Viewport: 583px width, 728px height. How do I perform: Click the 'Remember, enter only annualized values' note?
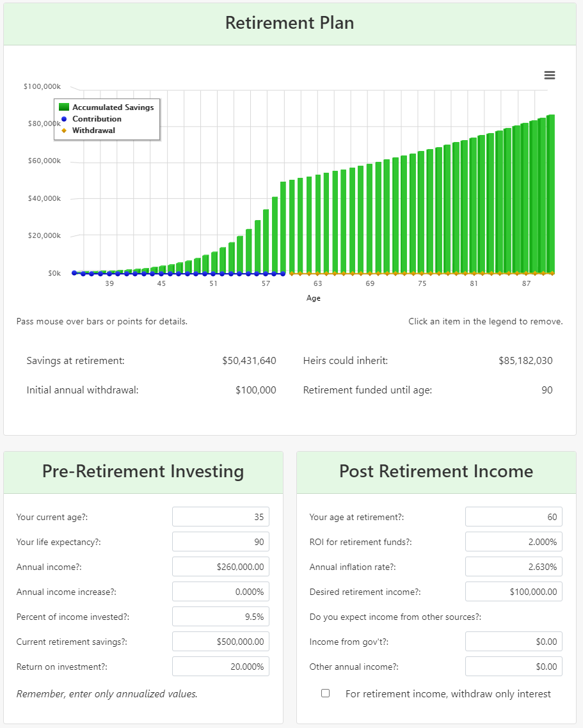tap(107, 693)
